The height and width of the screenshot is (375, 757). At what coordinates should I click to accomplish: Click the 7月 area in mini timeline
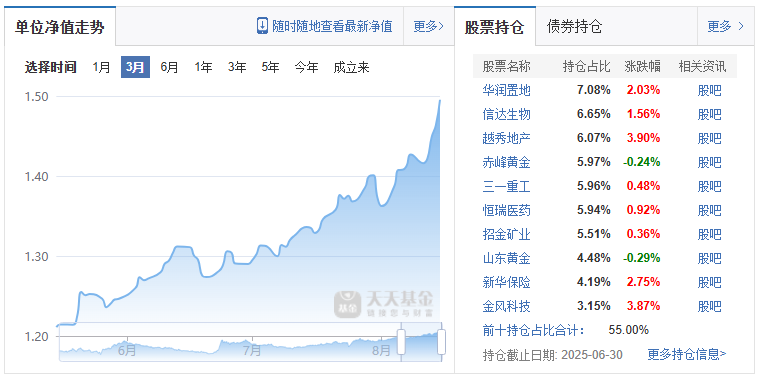click(x=252, y=349)
